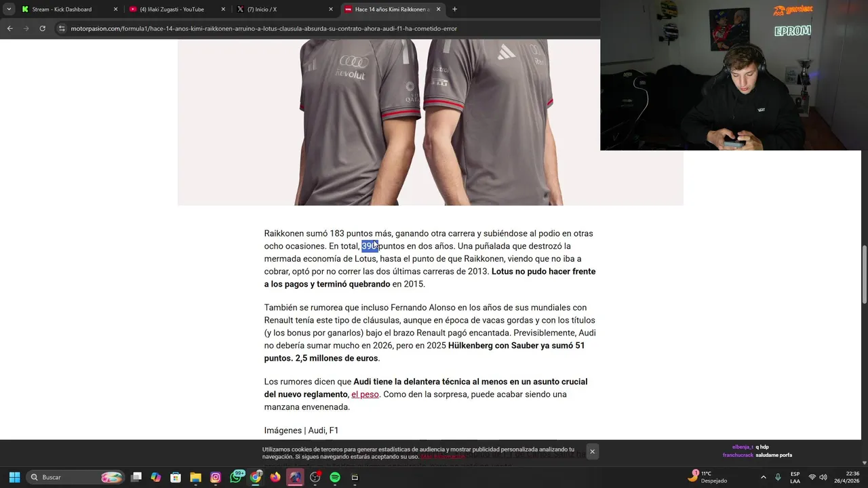Click the page vertical scrollbar thumb
The image size is (868, 488).
(864, 275)
